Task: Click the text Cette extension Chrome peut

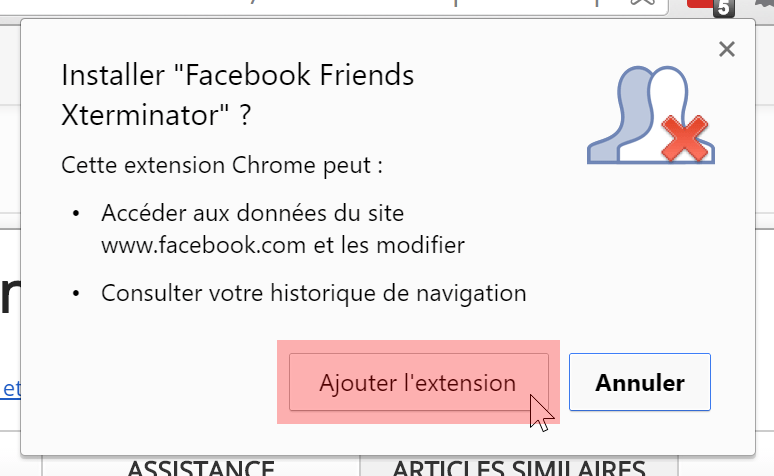Action: coord(222,165)
